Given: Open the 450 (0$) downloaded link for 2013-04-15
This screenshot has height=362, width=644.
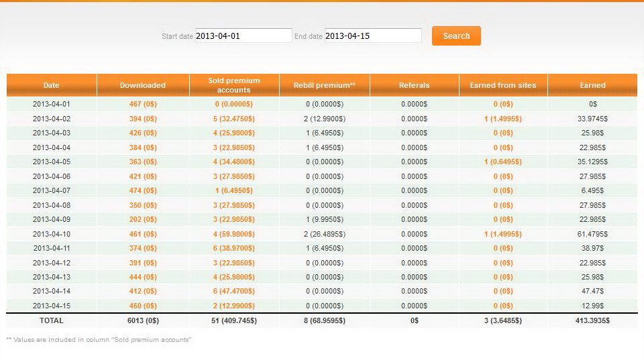Looking at the screenshot, I should [x=143, y=306].
